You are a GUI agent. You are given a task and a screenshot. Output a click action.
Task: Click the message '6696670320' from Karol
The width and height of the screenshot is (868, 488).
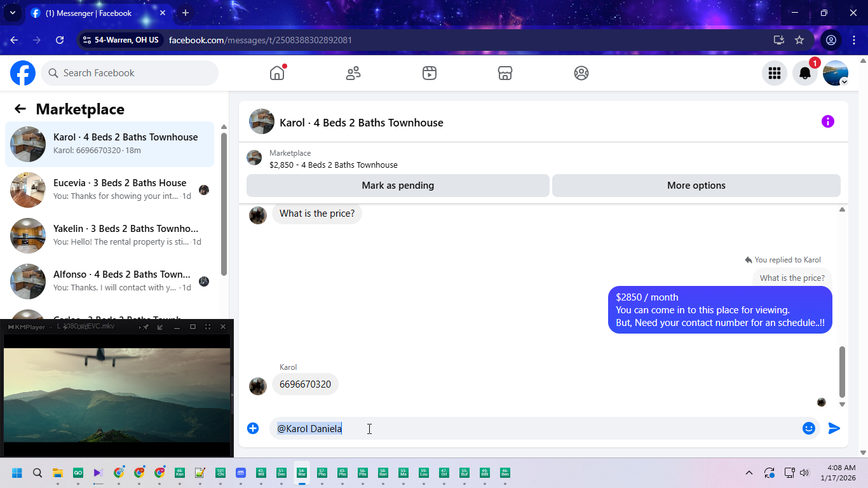(305, 384)
